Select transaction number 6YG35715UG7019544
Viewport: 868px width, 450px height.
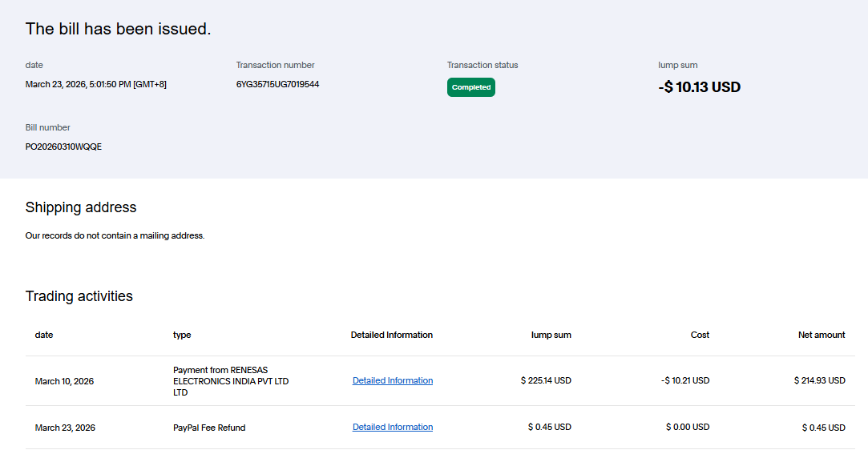coord(277,84)
